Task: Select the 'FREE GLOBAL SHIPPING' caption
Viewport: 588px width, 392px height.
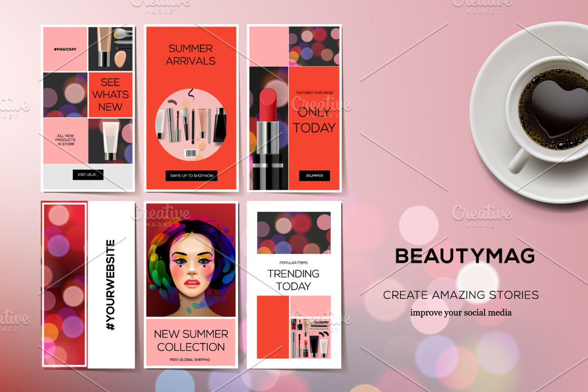Action: click(190, 360)
